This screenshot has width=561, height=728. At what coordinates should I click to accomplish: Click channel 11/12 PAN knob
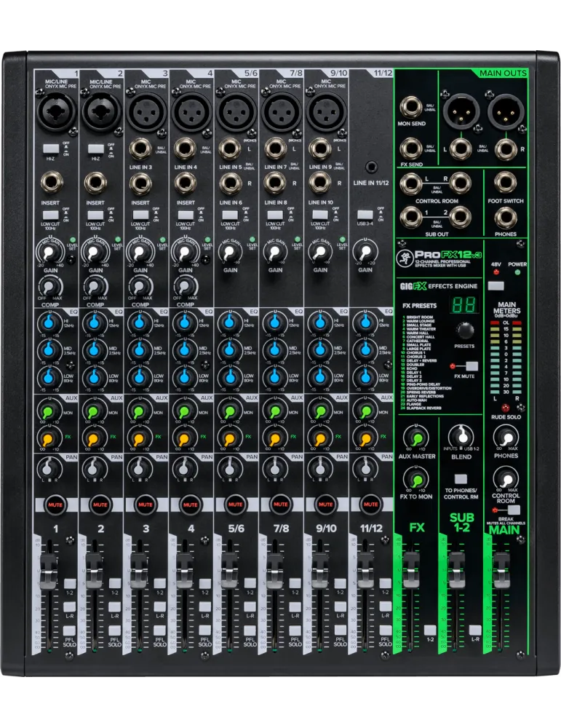(x=365, y=468)
